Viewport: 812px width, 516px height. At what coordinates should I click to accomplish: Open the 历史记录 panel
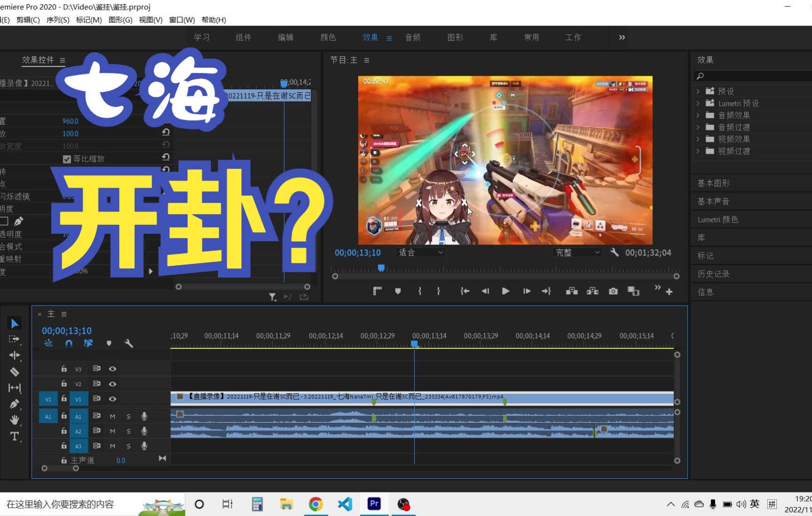(714, 274)
